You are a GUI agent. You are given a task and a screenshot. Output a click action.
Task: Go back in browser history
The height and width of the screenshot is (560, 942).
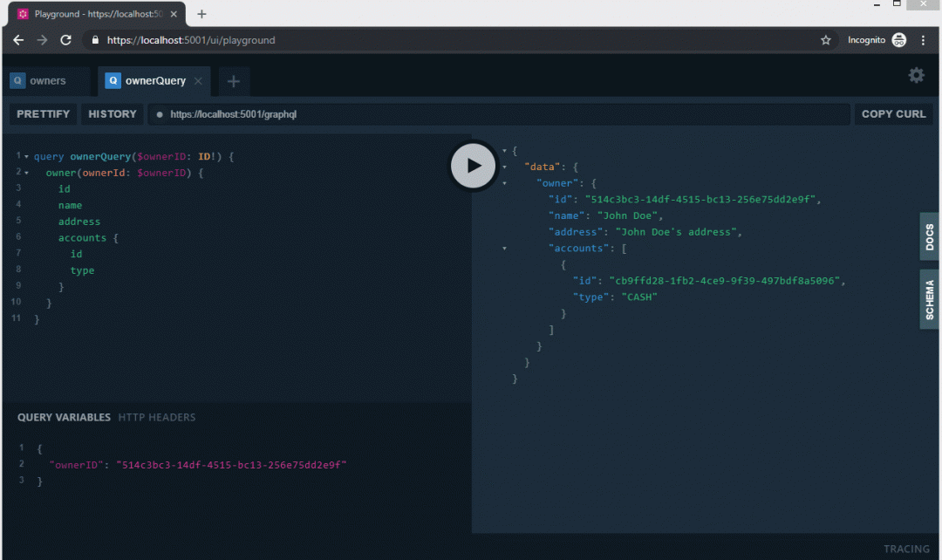coord(17,40)
